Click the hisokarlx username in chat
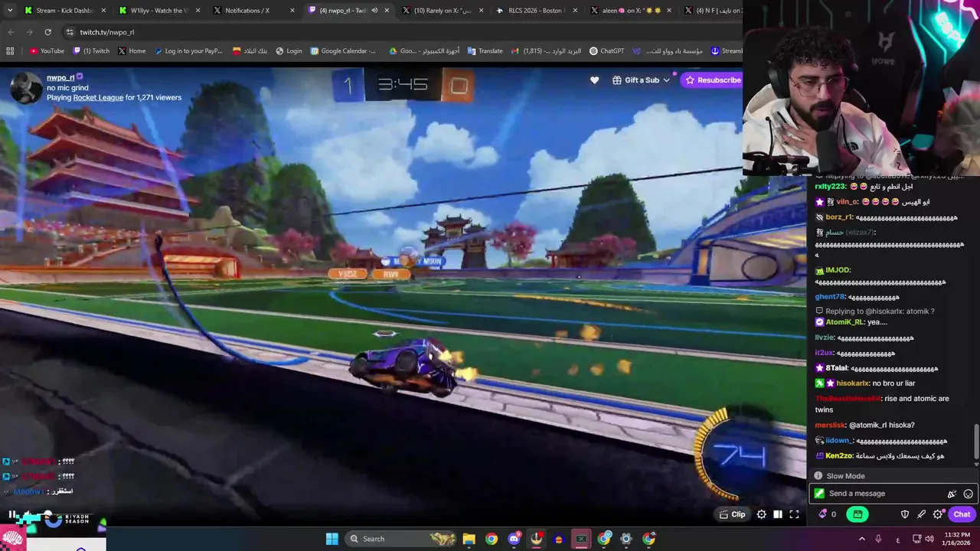Image resolution: width=980 pixels, height=551 pixels. (853, 383)
